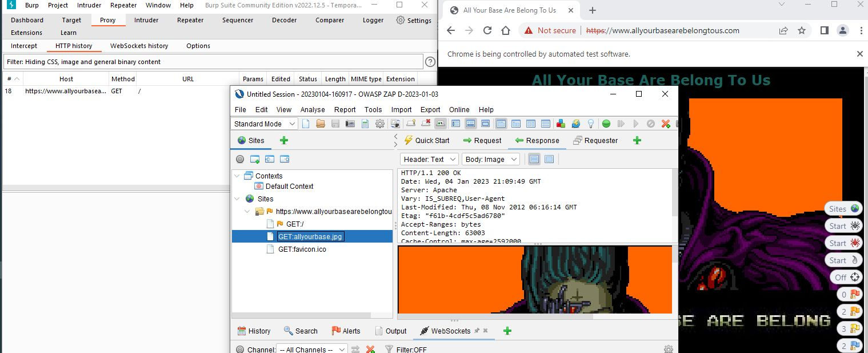Toggle Chrome side panel icon

click(x=825, y=30)
